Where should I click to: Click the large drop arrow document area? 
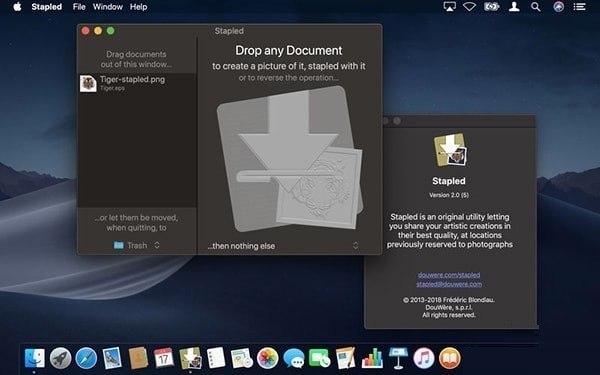[x=290, y=158]
